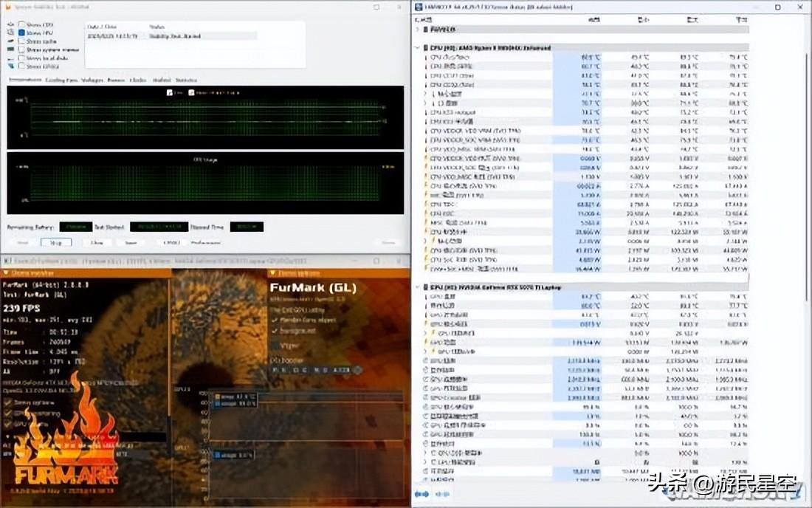
Task: Click the HWiNFO navigation arrows icon at bottom-left
Action: [x=422, y=493]
